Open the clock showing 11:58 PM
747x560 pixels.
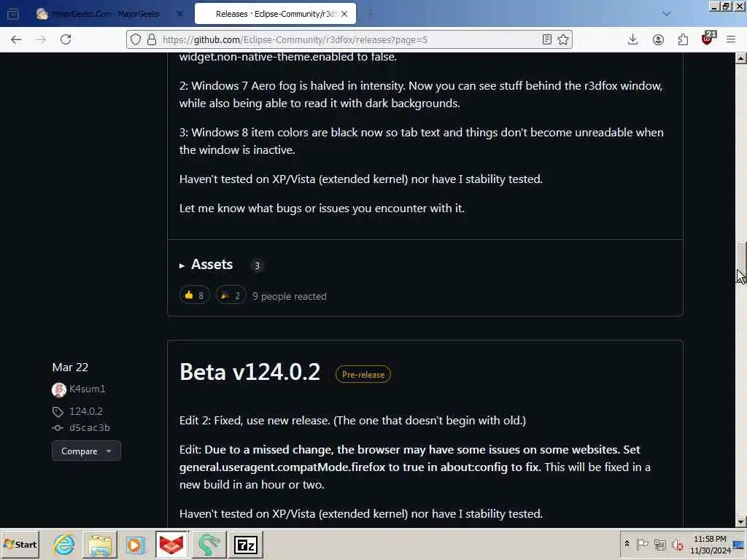click(710, 544)
